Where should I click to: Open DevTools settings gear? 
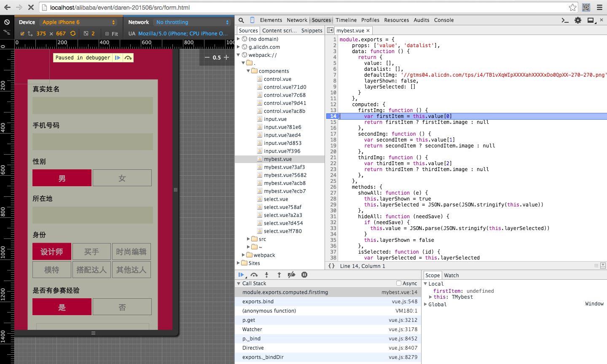click(578, 20)
